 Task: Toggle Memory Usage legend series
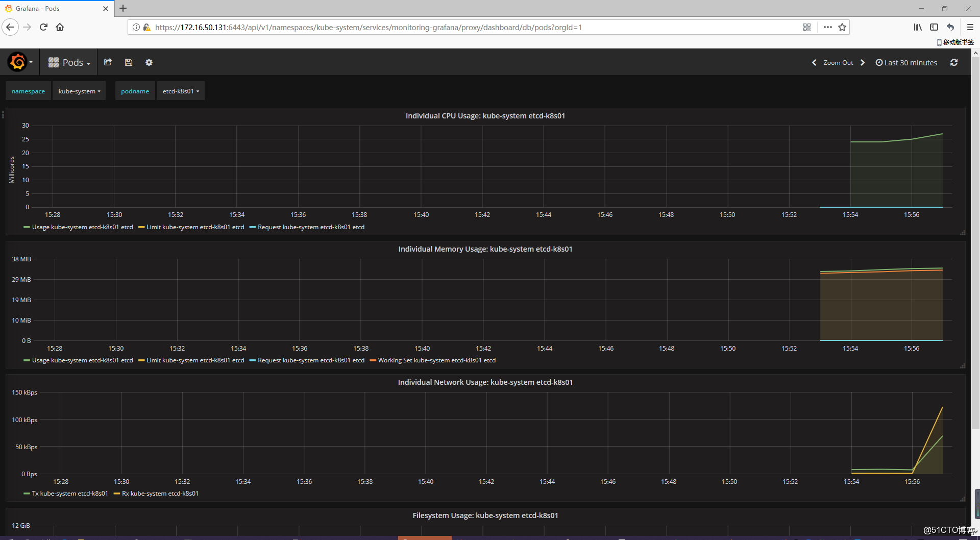click(x=82, y=360)
